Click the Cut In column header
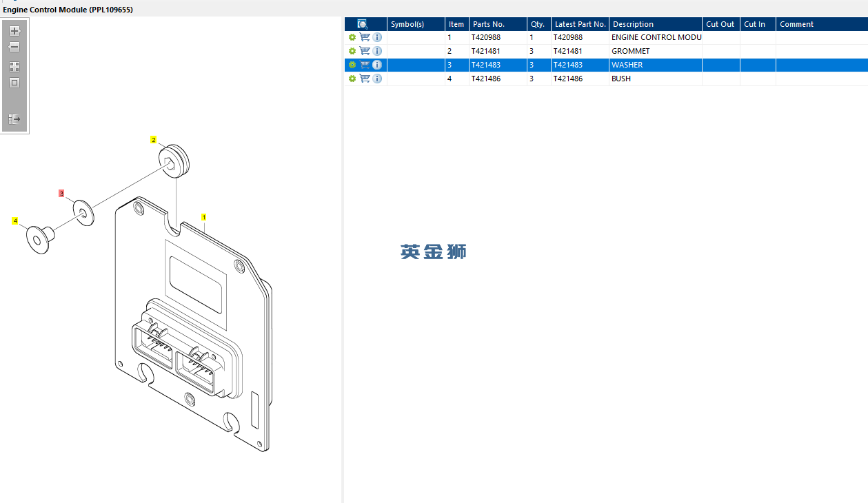Viewport: 868px width, 503px height. tap(758, 24)
